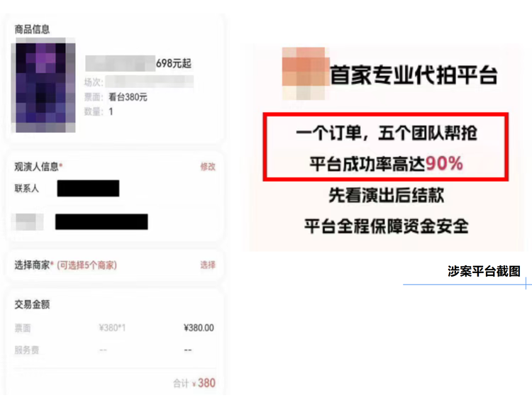Click the 首家专业代拍平台 banner headline
The image size is (532, 405).
click(x=414, y=75)
